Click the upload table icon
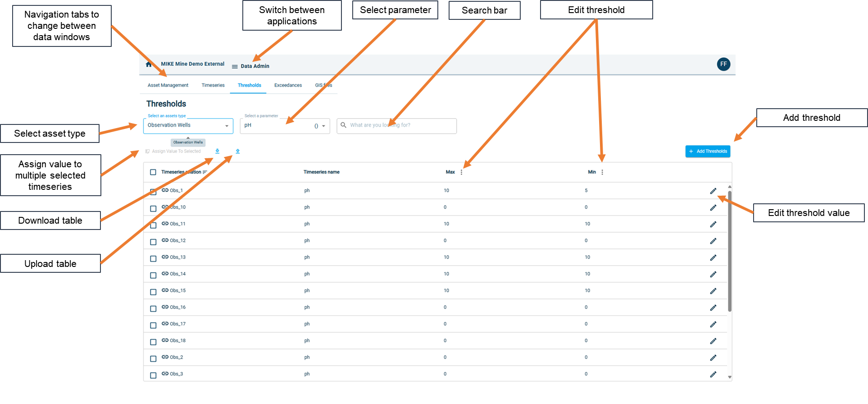 click(x=238, y=151)
